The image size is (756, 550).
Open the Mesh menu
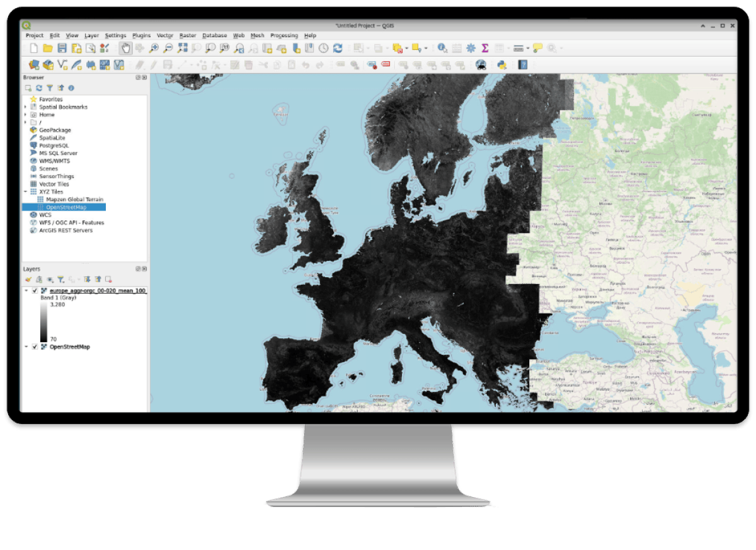click(x=257, y=35)
